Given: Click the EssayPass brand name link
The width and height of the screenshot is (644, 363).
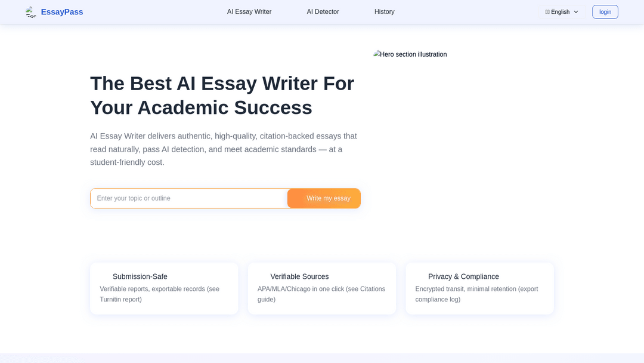Looking at the screenshot, I should (x=61, y=11).
